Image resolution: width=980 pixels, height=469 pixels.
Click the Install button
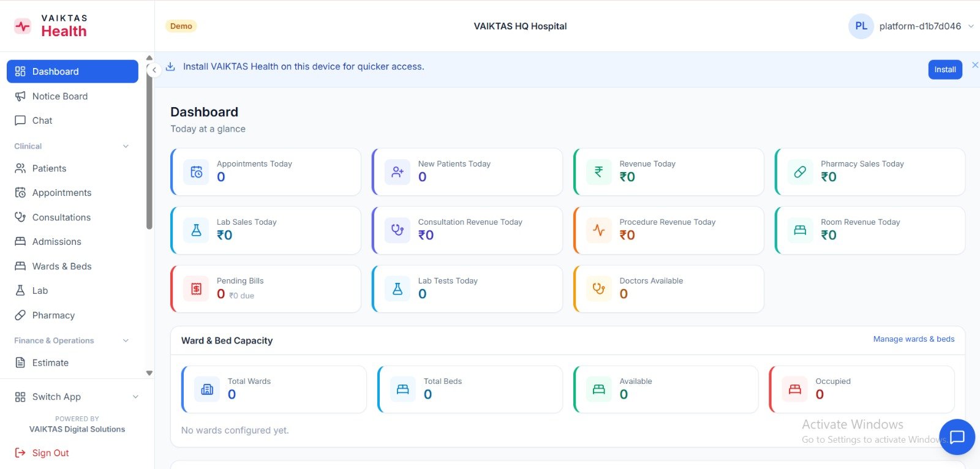(945, 70)
